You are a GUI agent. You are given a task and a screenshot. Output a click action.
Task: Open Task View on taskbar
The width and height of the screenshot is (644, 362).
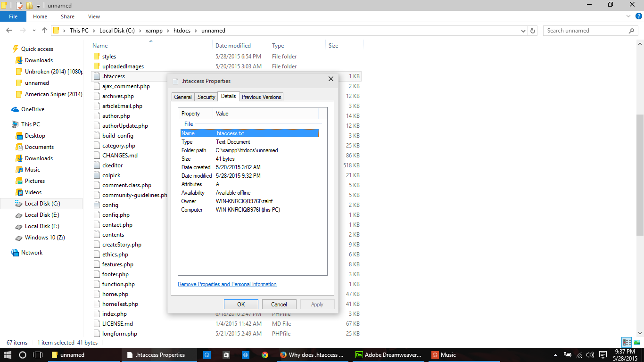point(38,355)
